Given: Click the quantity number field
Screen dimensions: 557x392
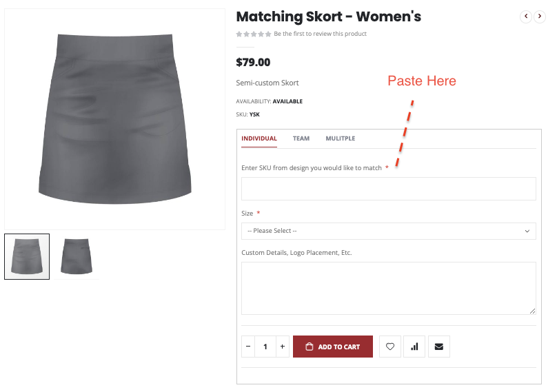Looking at the screenshot, I should 265,347.
